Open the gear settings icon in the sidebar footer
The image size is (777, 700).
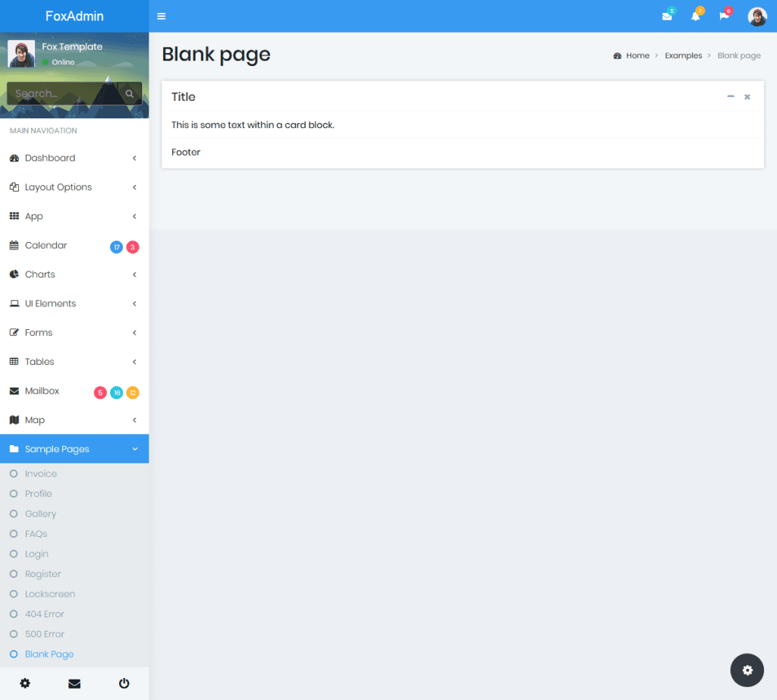(25, 683)
